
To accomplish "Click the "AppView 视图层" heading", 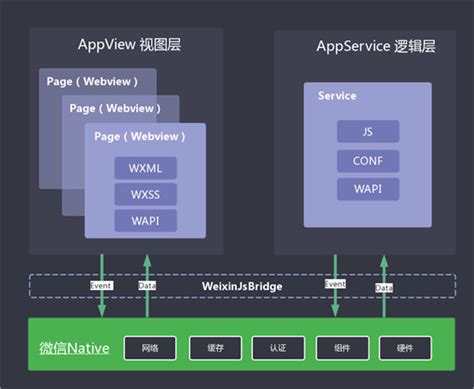I will [129, 45].
